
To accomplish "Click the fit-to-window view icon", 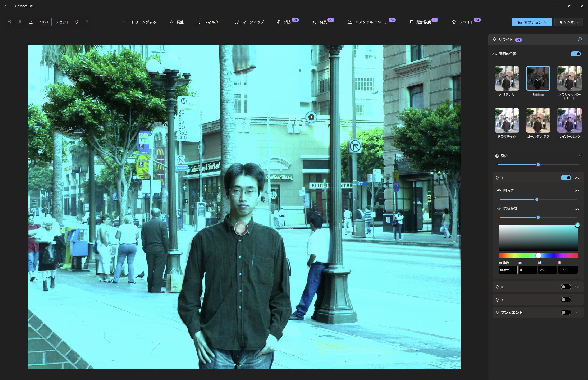I will click(31, 22).
